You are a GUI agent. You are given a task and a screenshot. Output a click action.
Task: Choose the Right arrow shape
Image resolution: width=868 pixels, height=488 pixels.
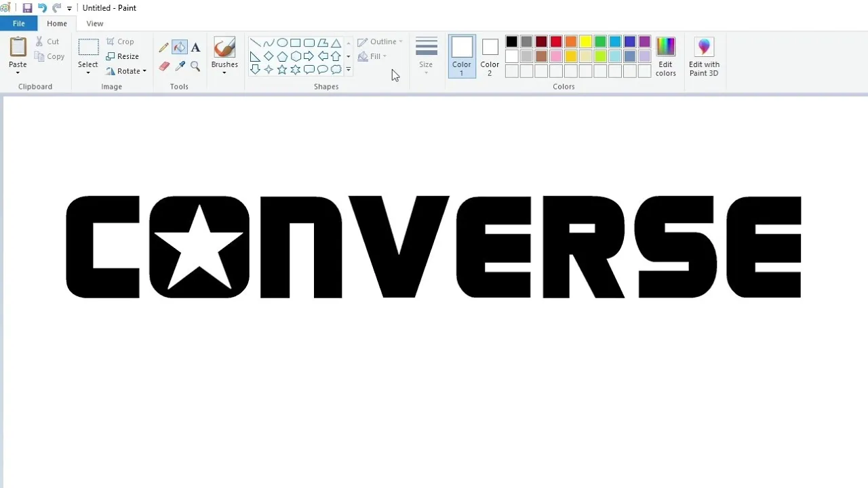(x=309, y=56)
